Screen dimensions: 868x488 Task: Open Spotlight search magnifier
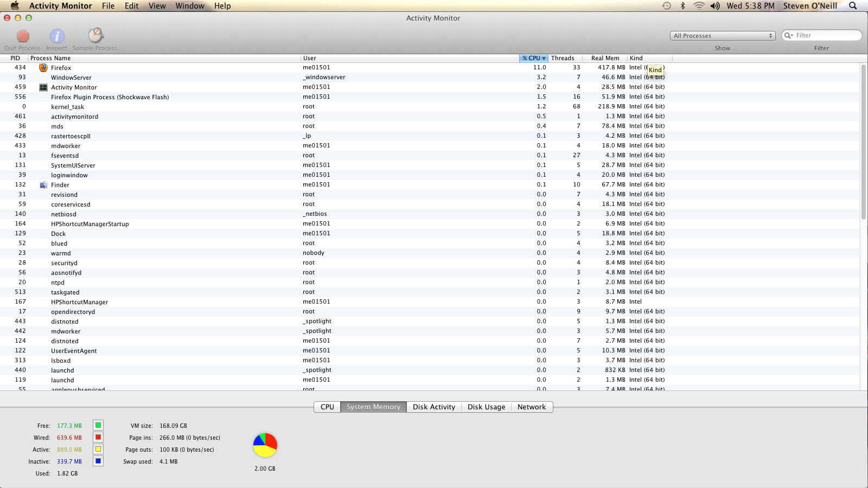[x=853, y=5]
